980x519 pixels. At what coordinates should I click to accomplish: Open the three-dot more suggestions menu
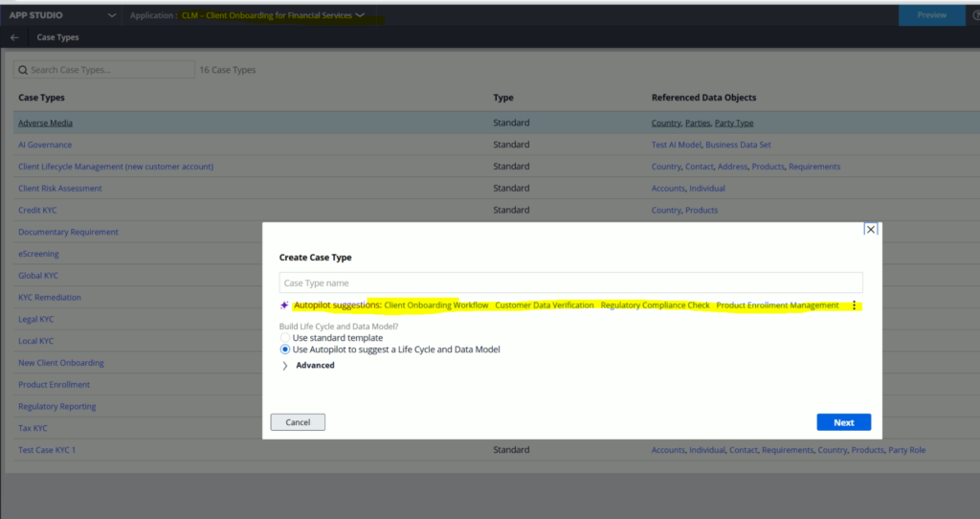854,305
